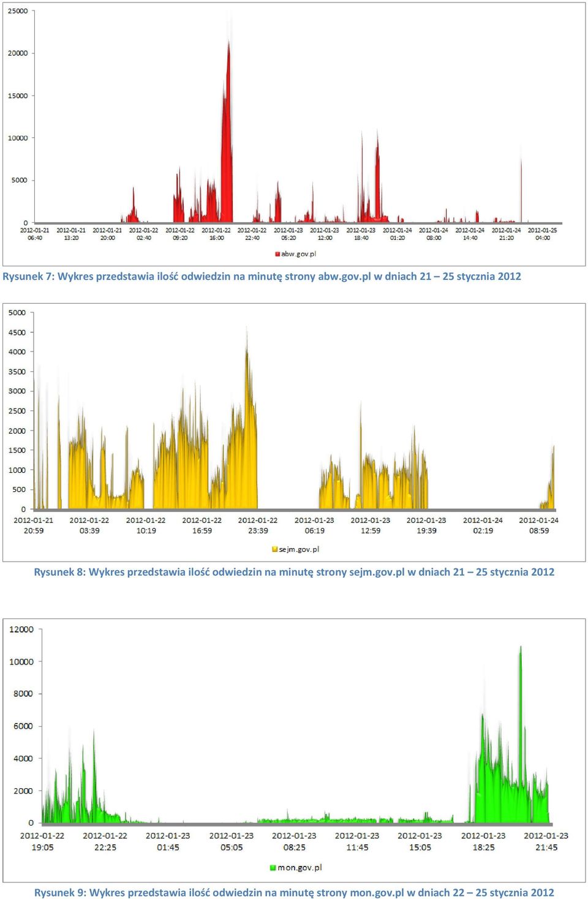Click the 2500 y-axis label in sejm.gov.pl chart
Image resolution: width=588 pixels, height=899 pixels.
click(x=17, y=411)
